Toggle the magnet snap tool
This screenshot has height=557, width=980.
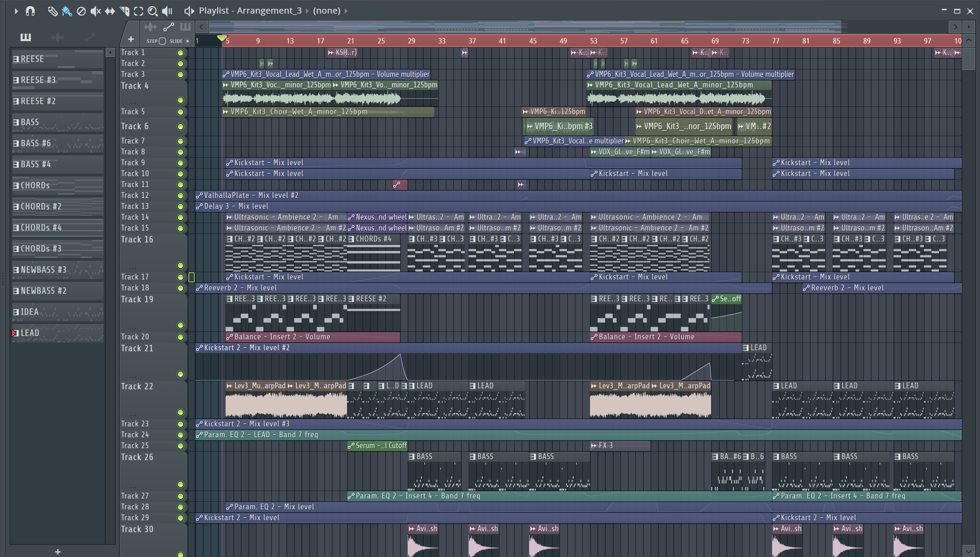pos(30,11)
